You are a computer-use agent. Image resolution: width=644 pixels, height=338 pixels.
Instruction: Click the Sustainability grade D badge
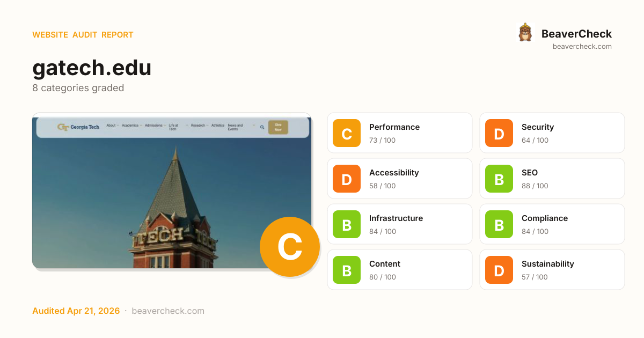499,270
